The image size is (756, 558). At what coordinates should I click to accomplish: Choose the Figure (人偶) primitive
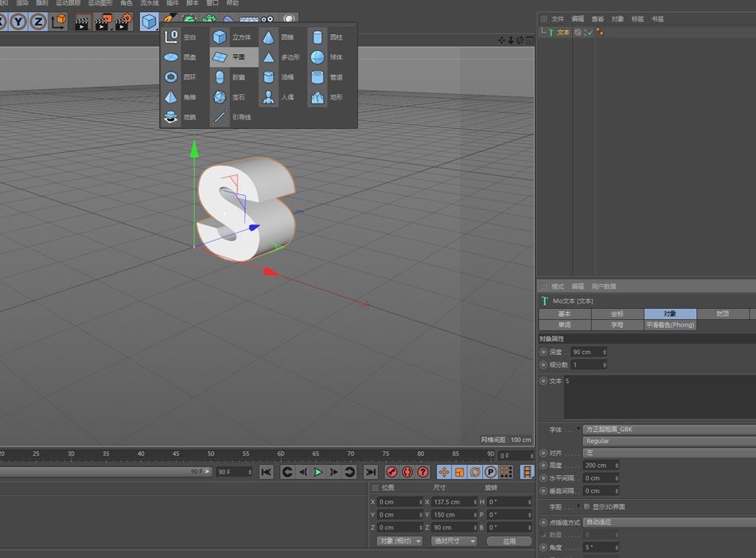(x=279, y=97)
